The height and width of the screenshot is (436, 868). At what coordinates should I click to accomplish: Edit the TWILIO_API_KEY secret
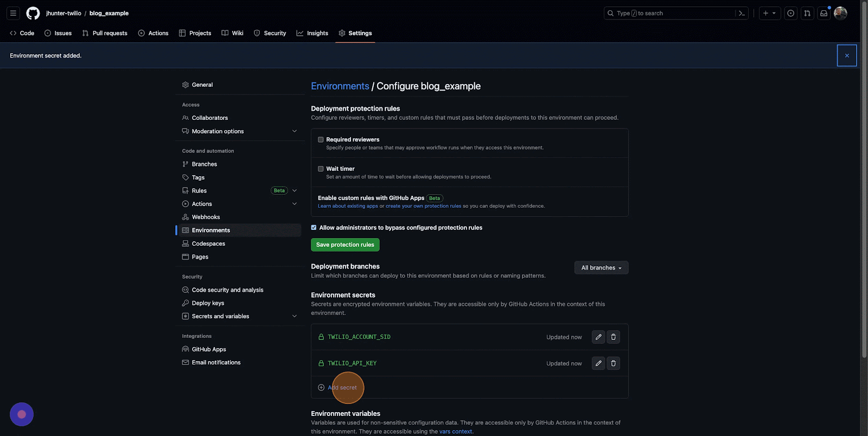[x=598, y=363]
